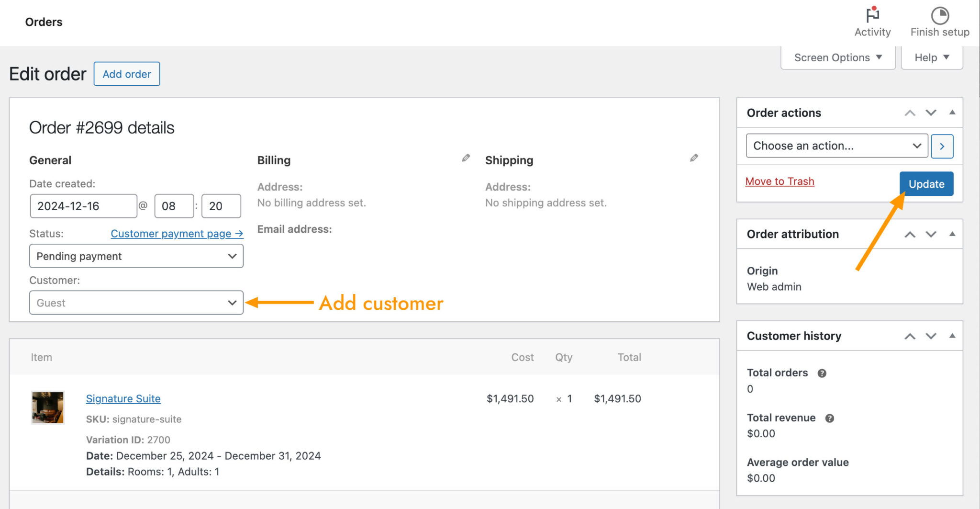Move Order actions panel up
Viewport: 980px width, 509px height.
(x=910, y=113)
